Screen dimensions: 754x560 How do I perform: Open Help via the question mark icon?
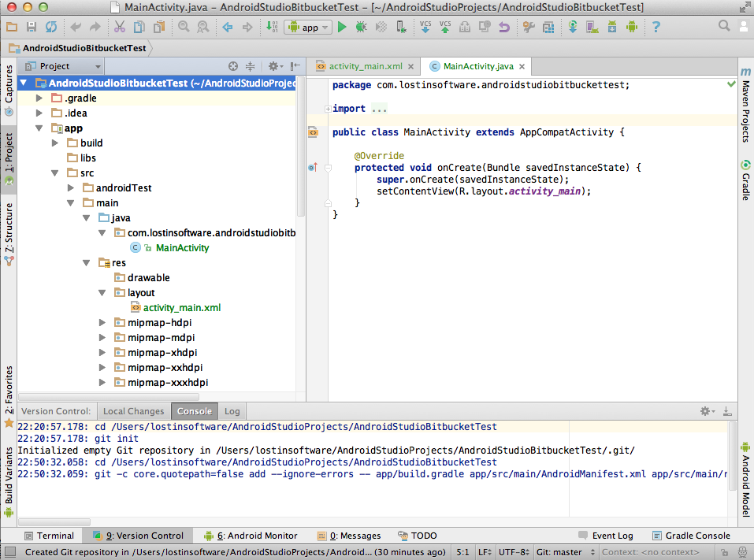click(656, 27)
